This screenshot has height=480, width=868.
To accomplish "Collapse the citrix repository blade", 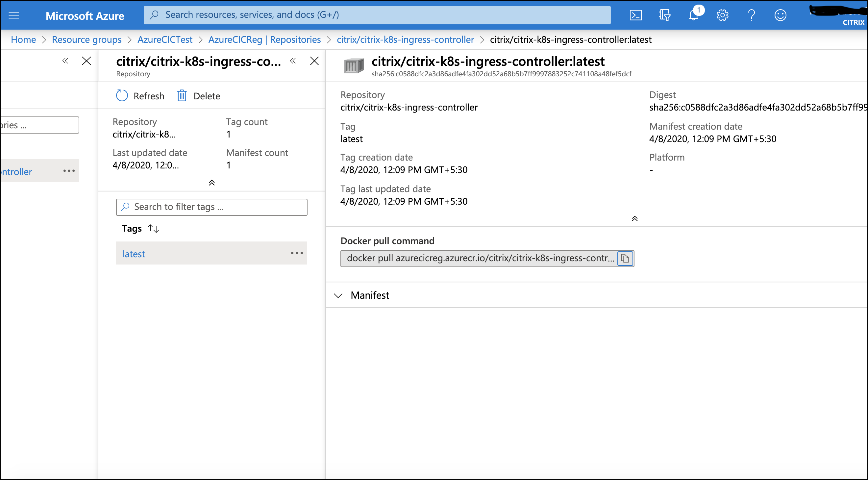I will [293, 61].
